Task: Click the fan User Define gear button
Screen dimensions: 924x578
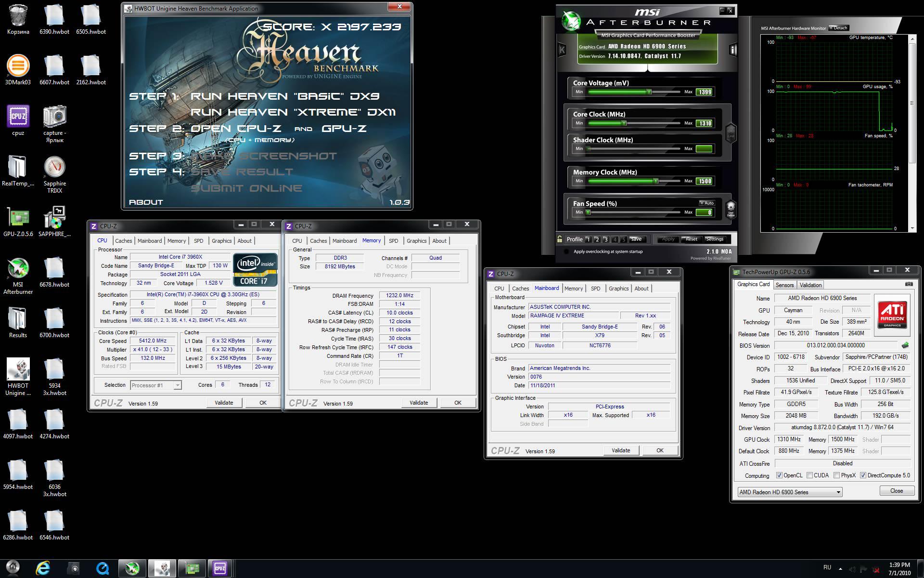Action: click(731, 209)
